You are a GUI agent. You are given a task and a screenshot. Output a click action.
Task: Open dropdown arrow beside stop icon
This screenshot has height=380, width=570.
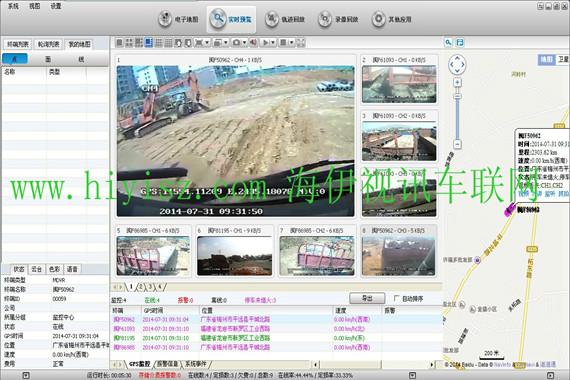click(292, 43)
